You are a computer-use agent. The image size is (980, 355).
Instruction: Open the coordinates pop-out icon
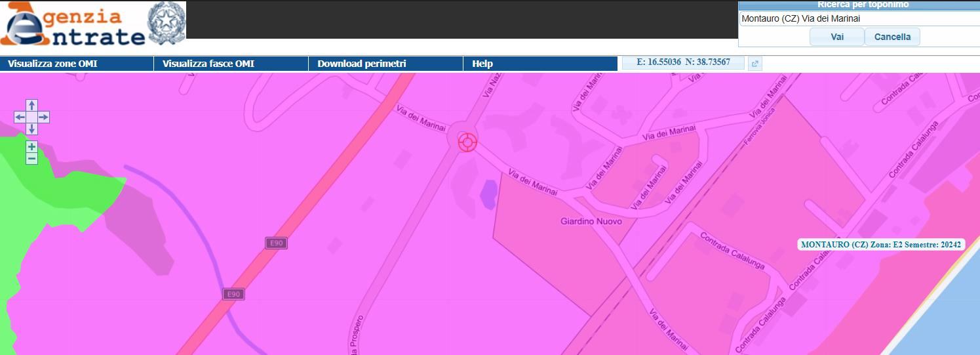point(755,64)
